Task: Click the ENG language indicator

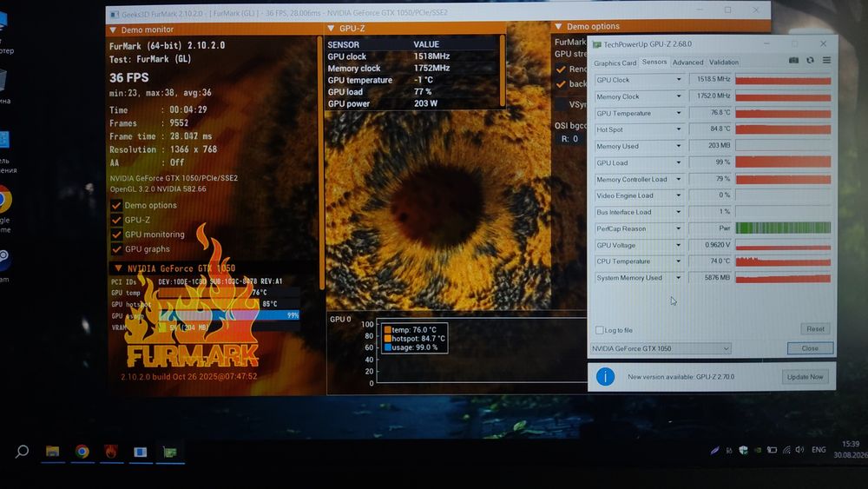Action: [819, 450]
